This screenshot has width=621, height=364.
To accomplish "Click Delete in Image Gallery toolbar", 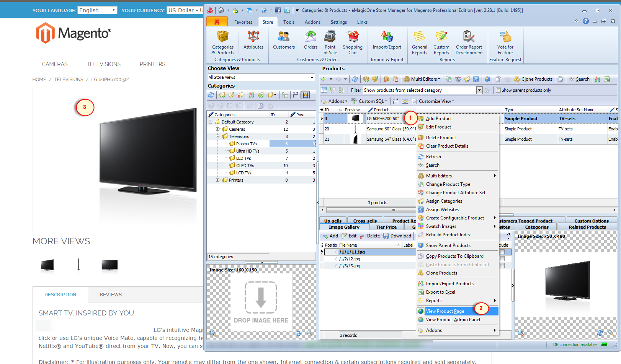I will pyautogui.click(x=369, y=236).
